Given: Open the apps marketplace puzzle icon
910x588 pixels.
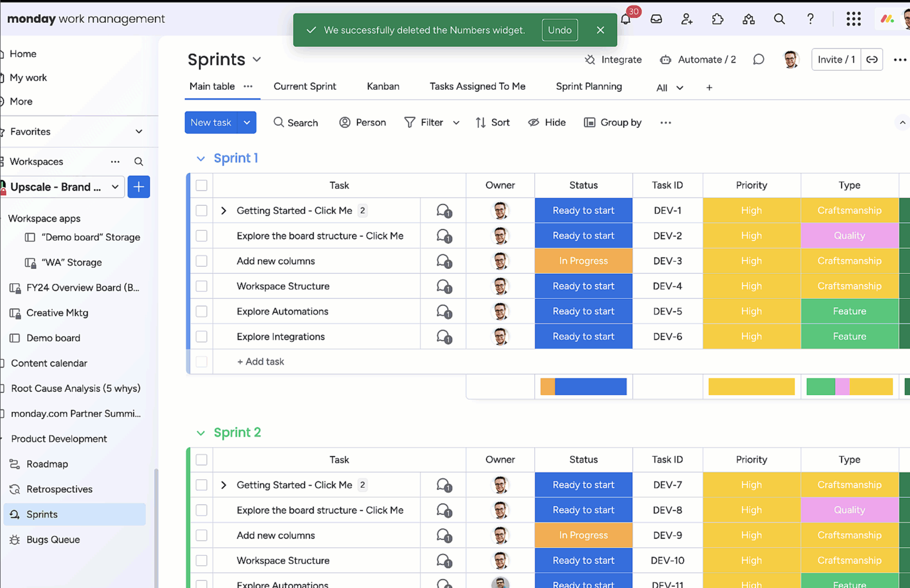Looking at the screenshot, I should pos(718,19).
